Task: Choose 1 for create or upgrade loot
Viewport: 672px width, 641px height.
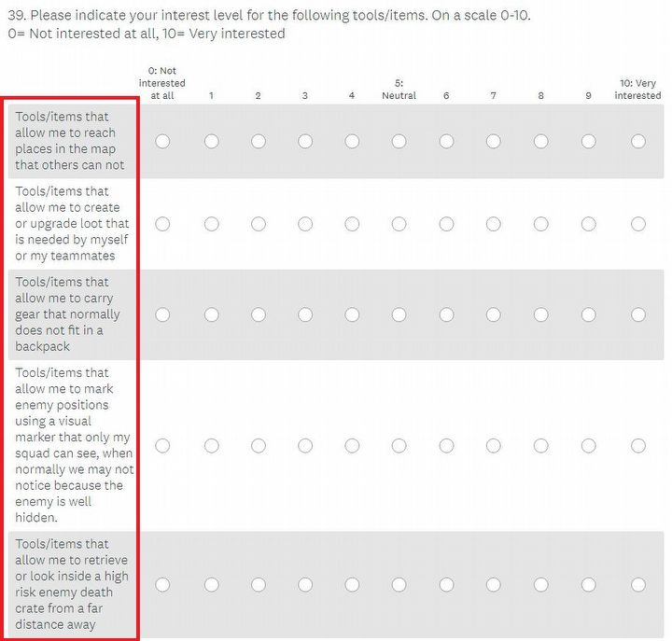Action: tap(211, 224)
